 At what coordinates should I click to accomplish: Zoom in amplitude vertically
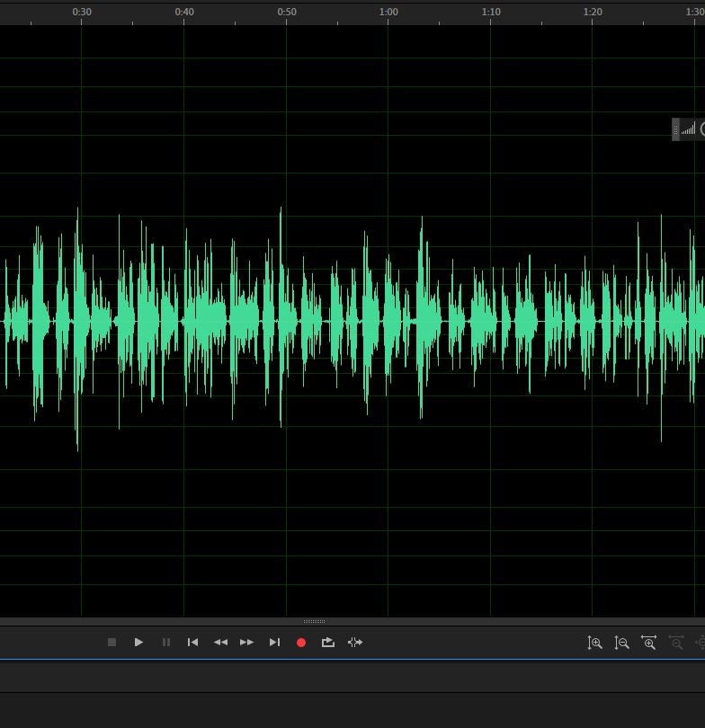[x=594, y=643]
